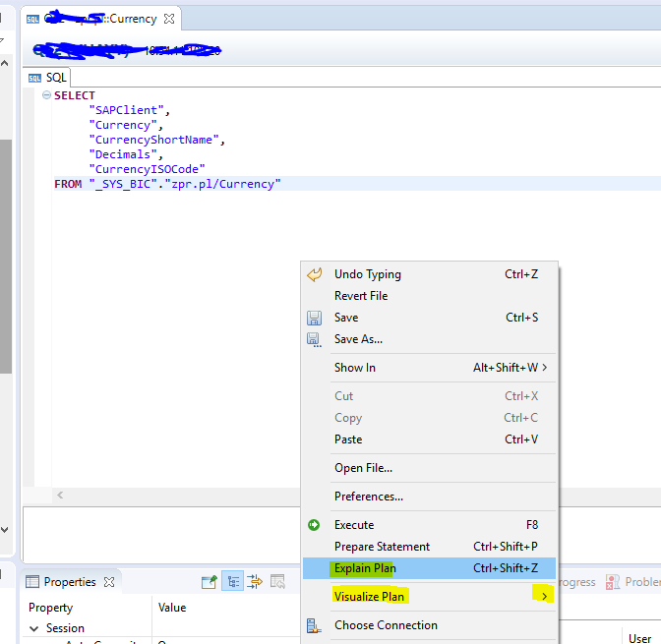
Task: Close the Currency editor tab
Action: pyautogui.click(x=167, y=19)
